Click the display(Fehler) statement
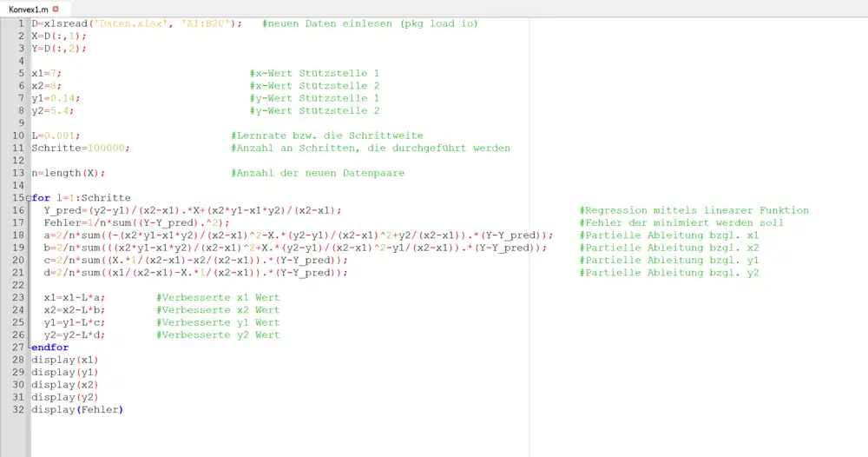Screen dimensions: 868x457 [77, 409]
